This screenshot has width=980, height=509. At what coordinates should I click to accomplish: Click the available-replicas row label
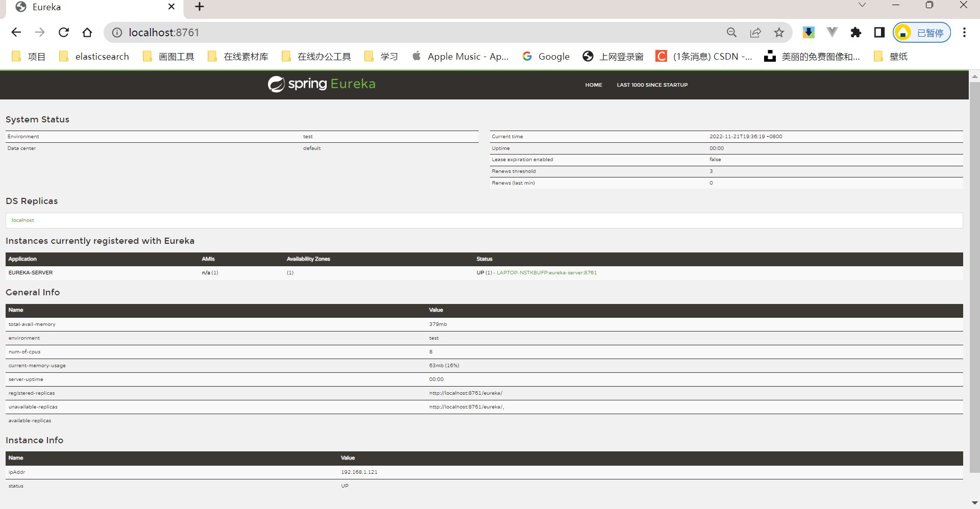click(x=30, y=421)
